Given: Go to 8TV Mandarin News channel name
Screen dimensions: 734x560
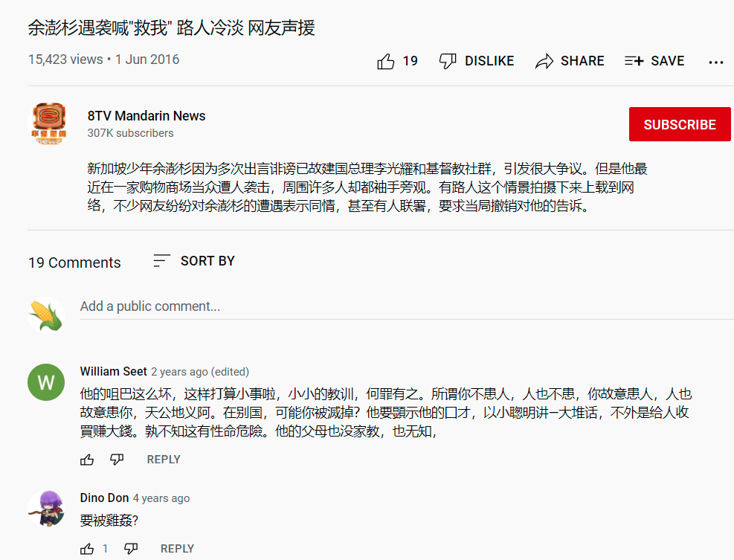Looking at the screenshot, I should [146, 116].
